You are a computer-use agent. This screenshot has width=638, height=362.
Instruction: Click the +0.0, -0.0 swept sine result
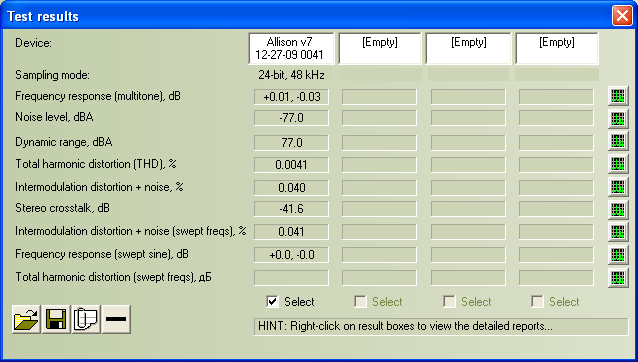[291, 255]
